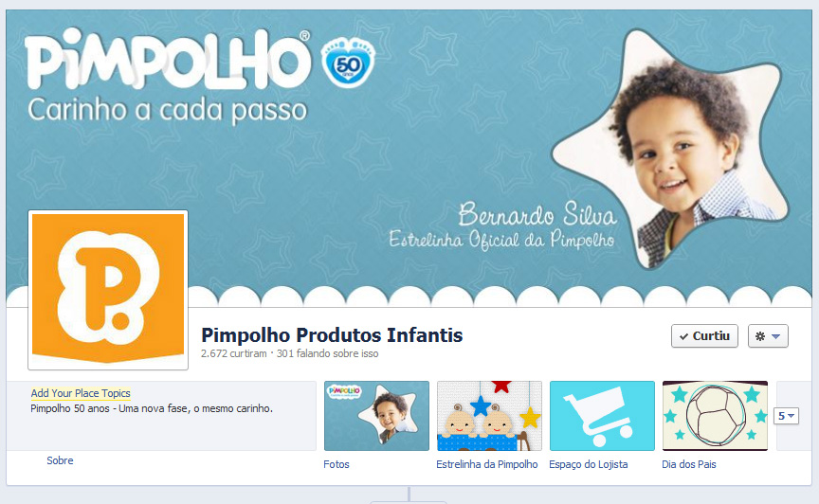This screenshot has height=504, width=819.
Task: Open the Fotos thumbnail with child star
Action: click(376, 416)
